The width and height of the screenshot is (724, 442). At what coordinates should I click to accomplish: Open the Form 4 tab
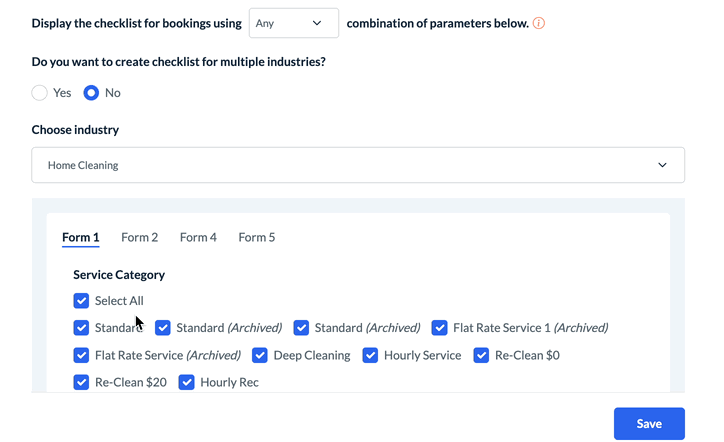click(198, 238)
